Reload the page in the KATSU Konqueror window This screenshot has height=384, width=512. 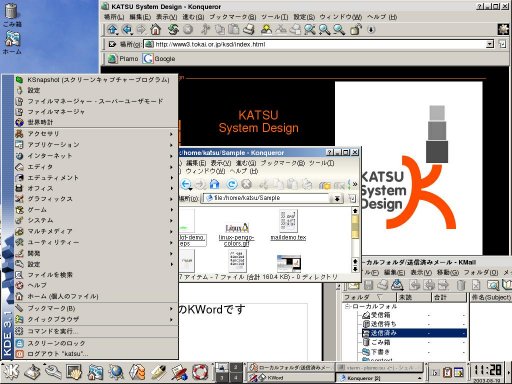pos(173,30)
